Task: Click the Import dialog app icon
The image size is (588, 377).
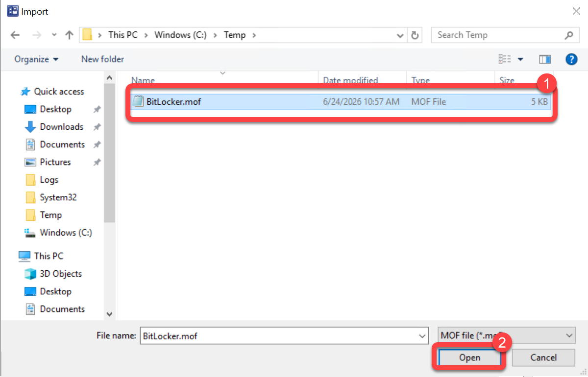Action: [12, 11]
